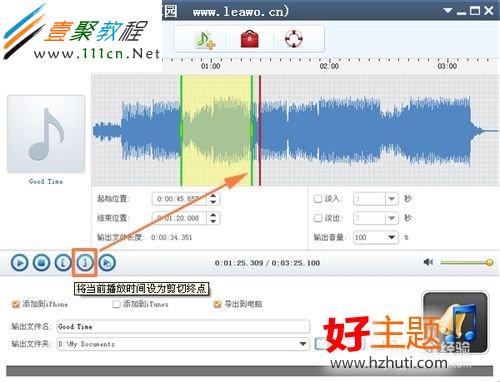Click the output length 0:00:34.351 value
The height and width of the screenshot is (382, 500).
[172, 238]
